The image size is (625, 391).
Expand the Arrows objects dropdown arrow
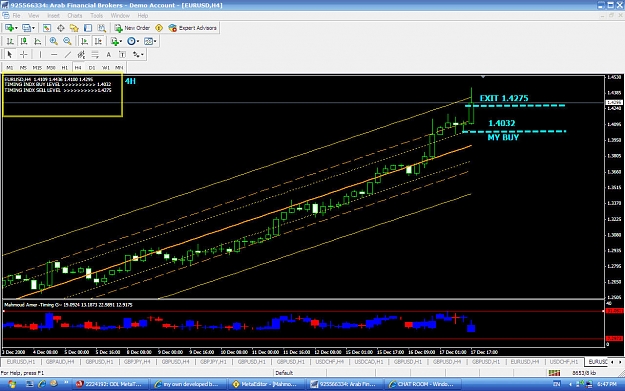(x=142, y=55)
